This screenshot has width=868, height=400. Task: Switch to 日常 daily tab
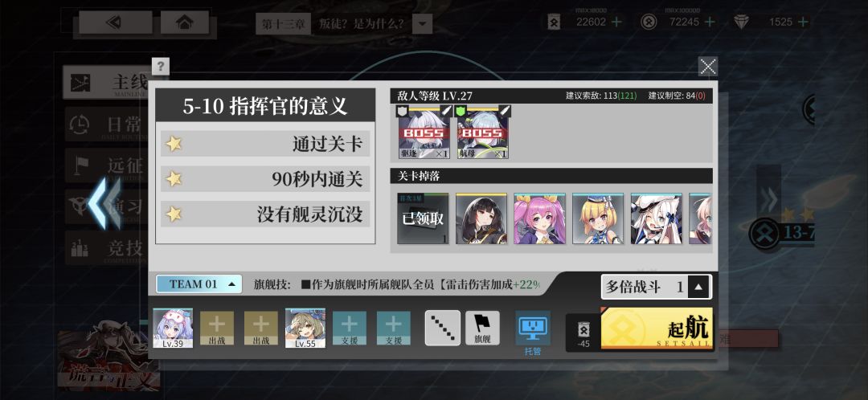coord(105,125)
